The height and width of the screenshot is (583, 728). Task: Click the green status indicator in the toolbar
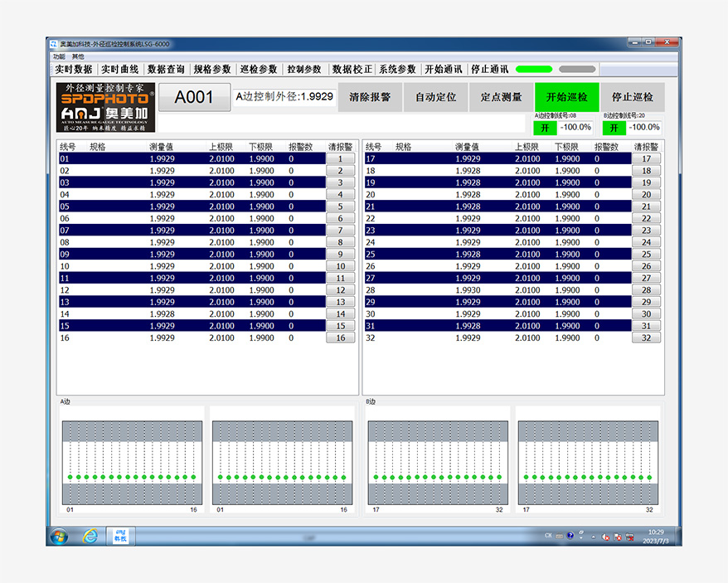point(533,70)
